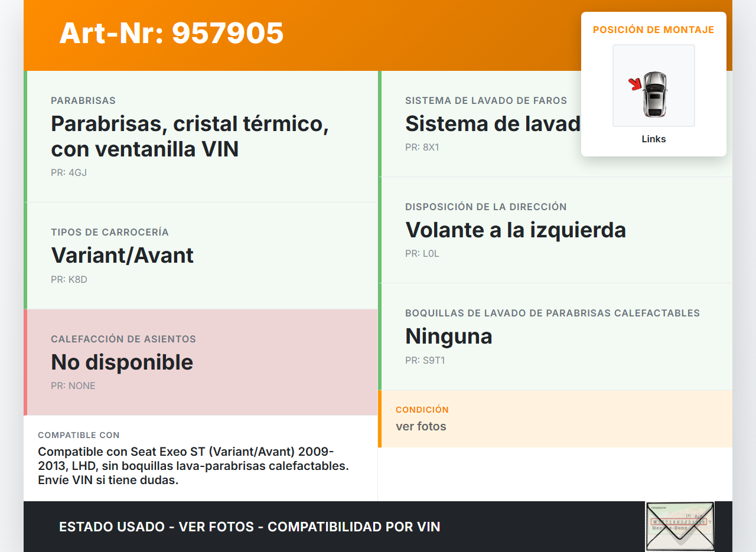Image resolution: width=756 pixels, height=552 pixels.
Task: Click the POSICIÓN DE MONTAJE title
Action: tap(654, 30)
